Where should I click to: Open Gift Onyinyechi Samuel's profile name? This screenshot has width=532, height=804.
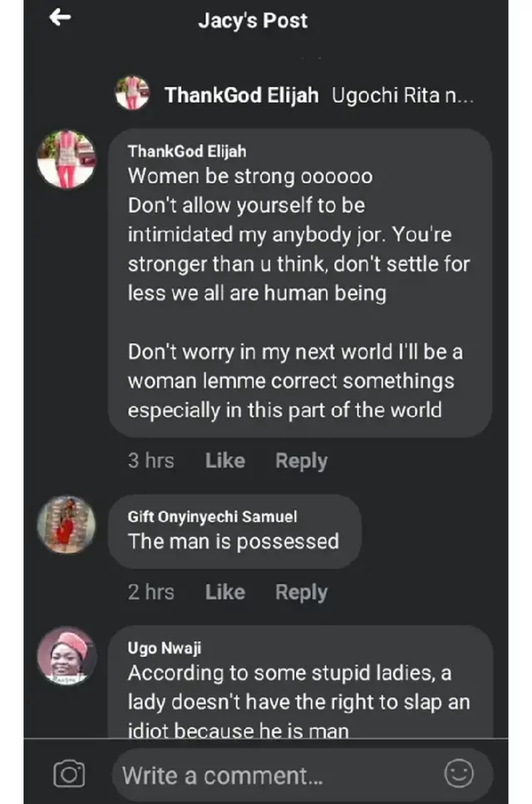pos(212,516)
